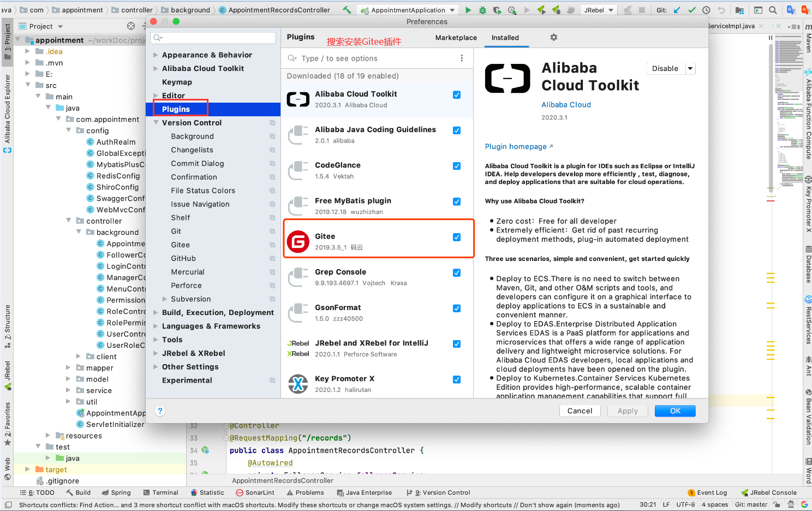Uncheck the Alibaba Cloud Toolkit plugin

tap(457, 95)
